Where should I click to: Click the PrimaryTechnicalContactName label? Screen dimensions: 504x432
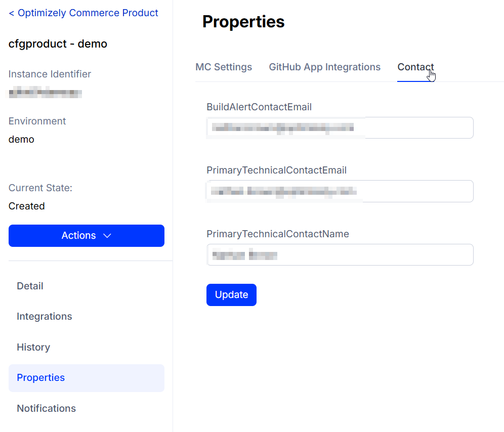[278, 234]
